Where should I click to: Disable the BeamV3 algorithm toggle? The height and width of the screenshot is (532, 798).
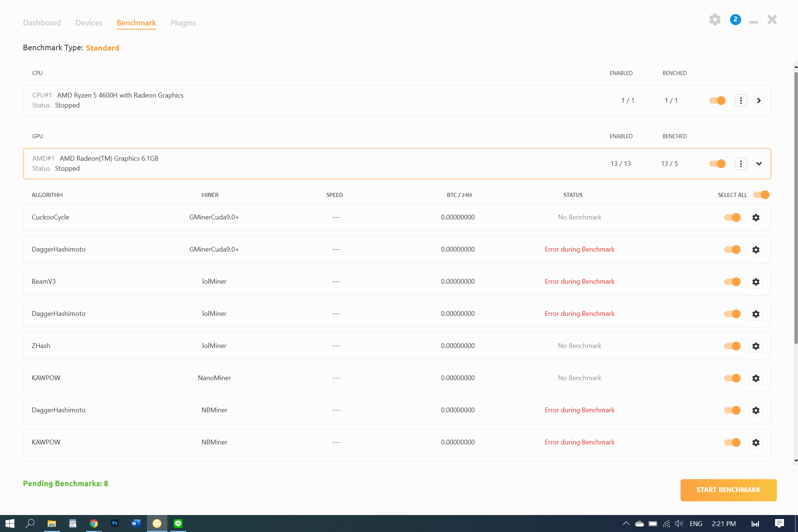[x=732, y=282]
